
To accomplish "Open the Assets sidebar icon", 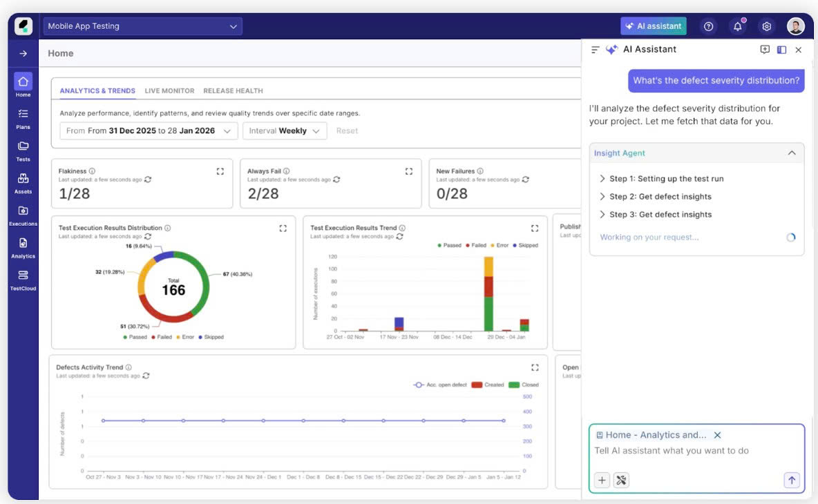I will coord(23,184).
